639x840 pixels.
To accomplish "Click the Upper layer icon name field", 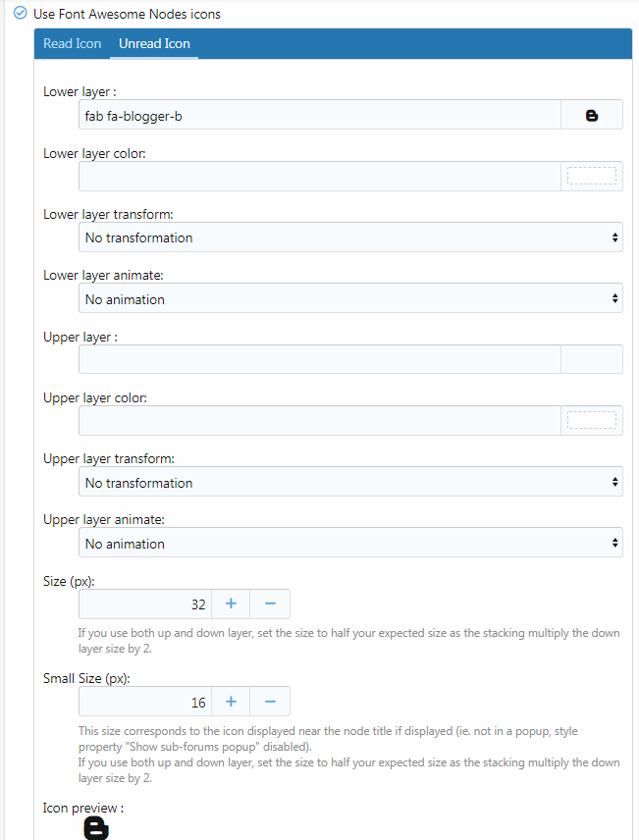I will (x=319, y=359).
